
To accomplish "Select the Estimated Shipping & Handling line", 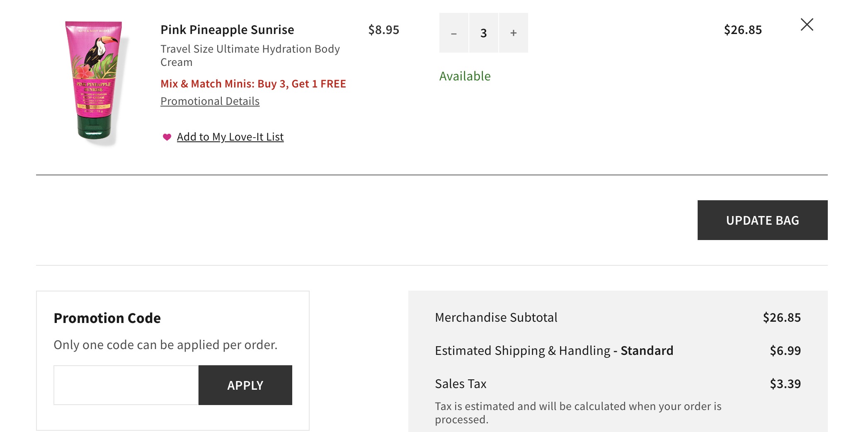I will point(553,350).
